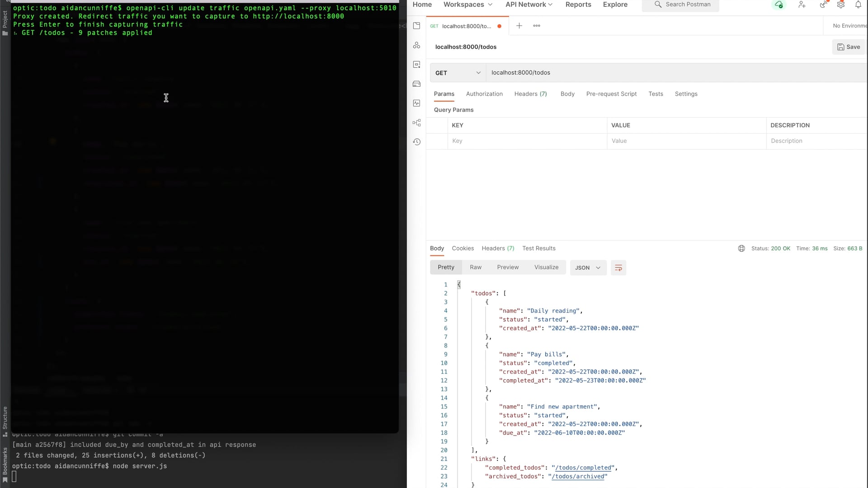The height and width of the screenshot is (488, 868).
Task: Open the Monitors sidebar panel
Action: [x=417, y=103]
